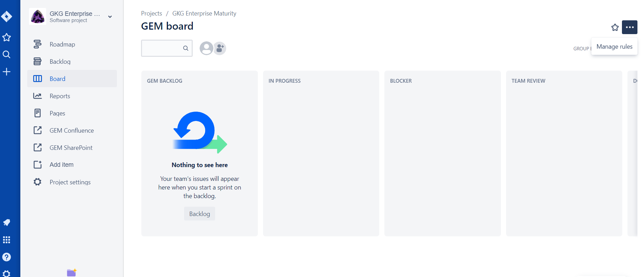The height and width of the screenshot is (277, 644).
Task: Click the IN PROGRESS column header
Action: coord(284,81)
